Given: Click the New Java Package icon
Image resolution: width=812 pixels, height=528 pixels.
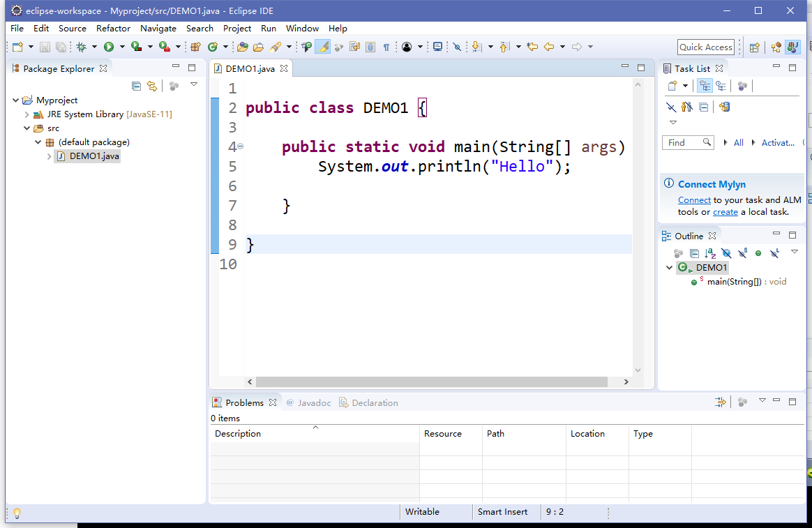Looking at the screenshot, I should pos(195,47).
